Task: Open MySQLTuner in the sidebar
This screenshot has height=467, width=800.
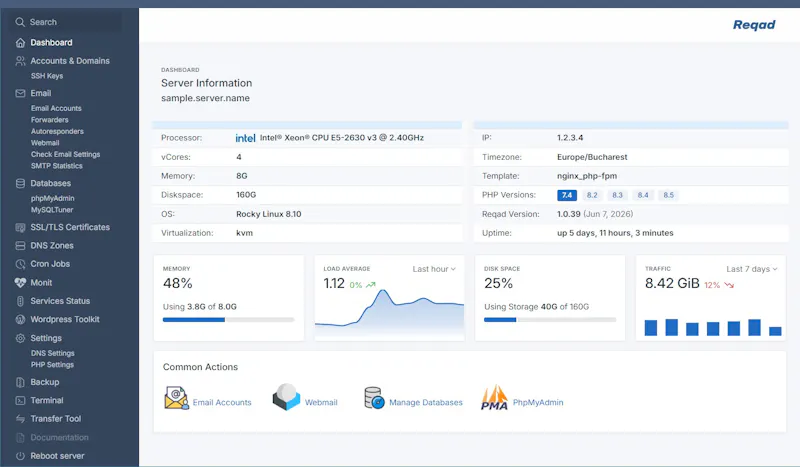Action: pyautogui.click(x=52, y=210)
